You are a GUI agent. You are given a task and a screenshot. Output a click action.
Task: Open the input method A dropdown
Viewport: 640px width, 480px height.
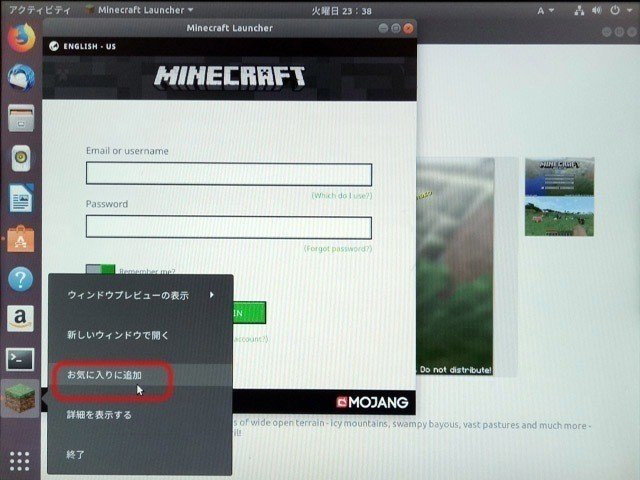click(x=545, y=11)
